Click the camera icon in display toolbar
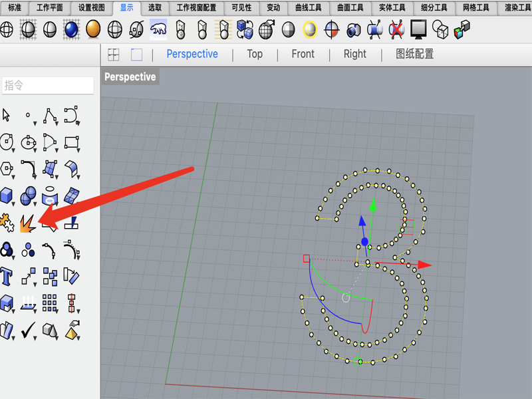The image size is (532, 399). 354,30
